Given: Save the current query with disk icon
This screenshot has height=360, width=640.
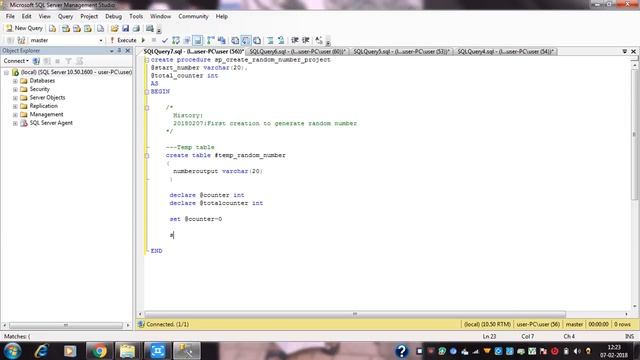Looking at the screenshot, I should pos(125,29).
